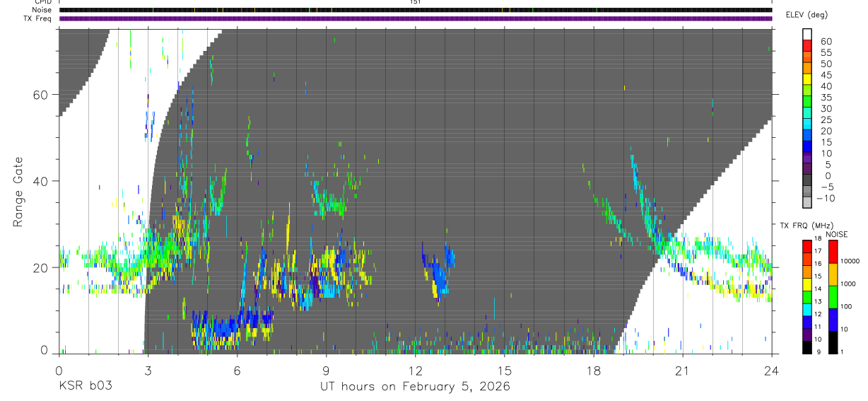Click the TX Freq row label at the top left
This screenshot has height=401, width=868.
(x=38, y=18)
